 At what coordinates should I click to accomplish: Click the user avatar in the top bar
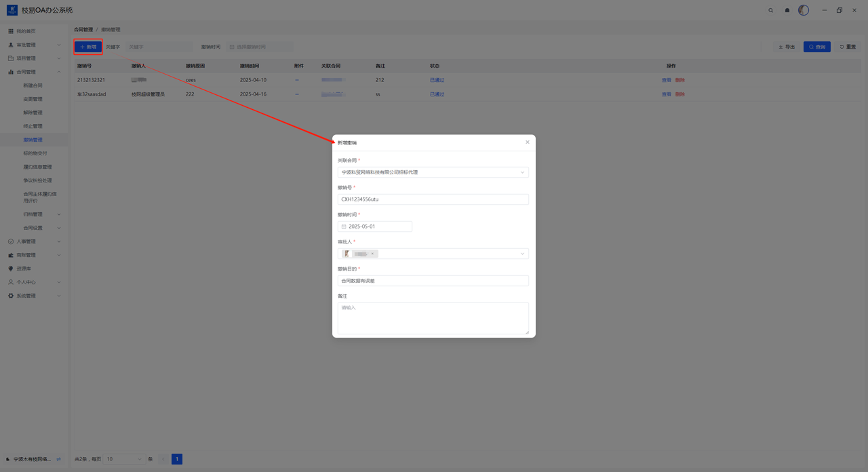[804, 10]
